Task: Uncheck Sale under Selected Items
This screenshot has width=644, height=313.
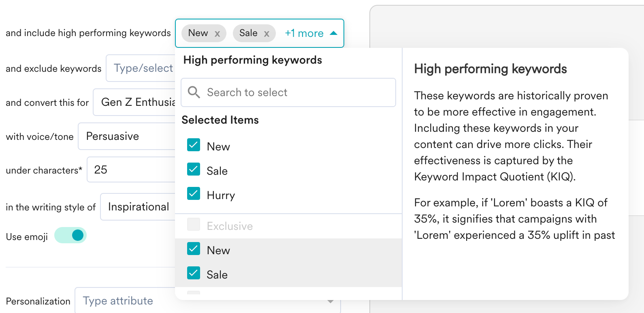Action: (194, 169)
